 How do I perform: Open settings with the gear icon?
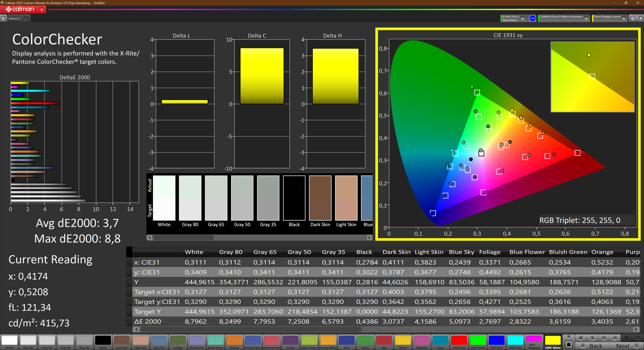[x=633, y=18]
